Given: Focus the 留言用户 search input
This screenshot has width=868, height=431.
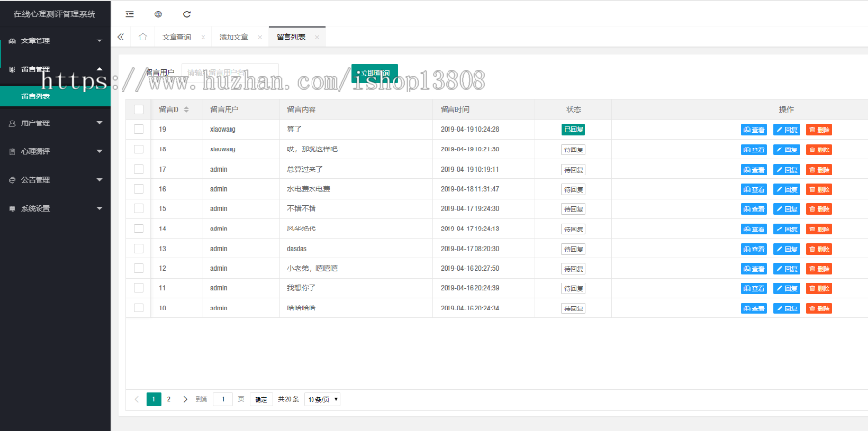Looking at the screenshot, I should (x=231, y=73).
